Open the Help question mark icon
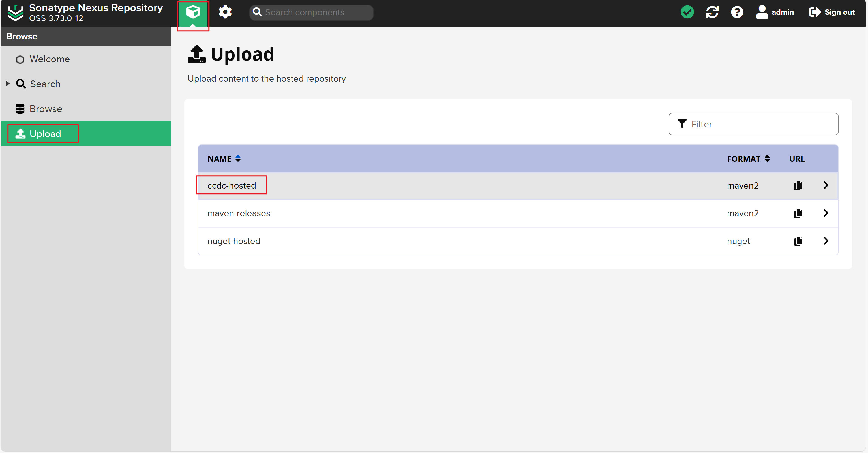Viewport: 868px width, 453px height. click(737, 12)
